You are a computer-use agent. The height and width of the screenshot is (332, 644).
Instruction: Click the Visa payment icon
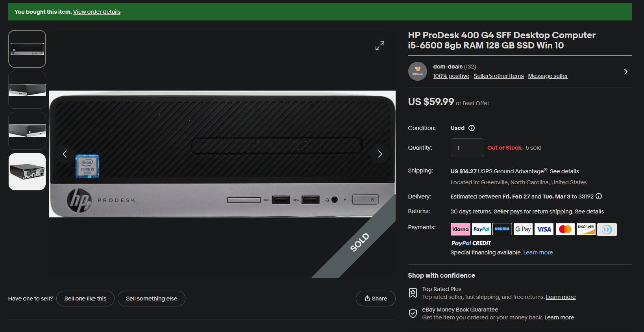pos(544,229)
